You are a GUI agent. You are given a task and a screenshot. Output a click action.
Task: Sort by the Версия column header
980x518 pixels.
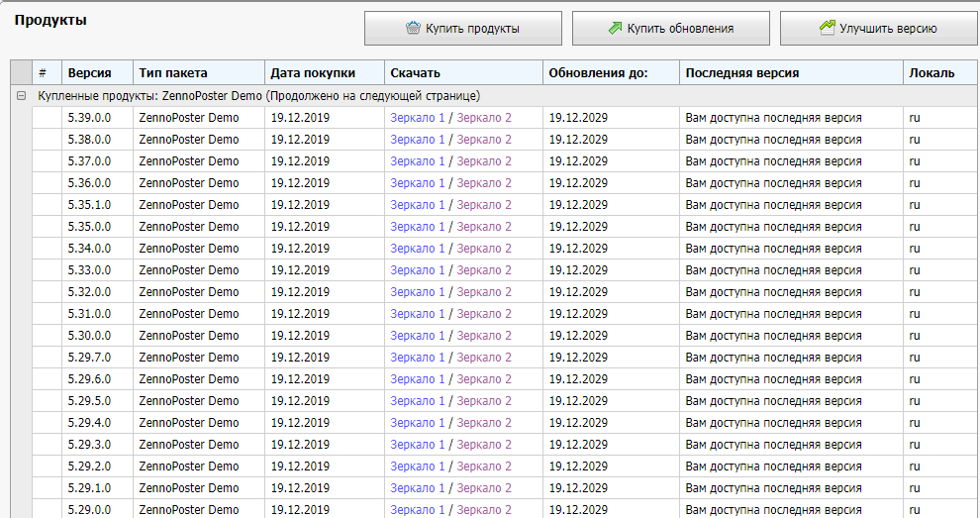click(x=97, y=72)
